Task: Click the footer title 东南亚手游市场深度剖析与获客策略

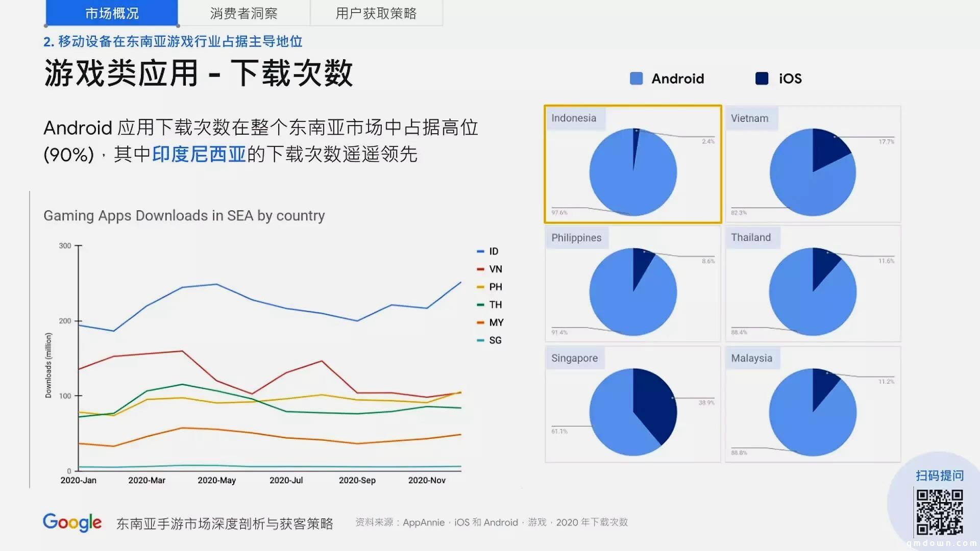Action: [225, 523]
